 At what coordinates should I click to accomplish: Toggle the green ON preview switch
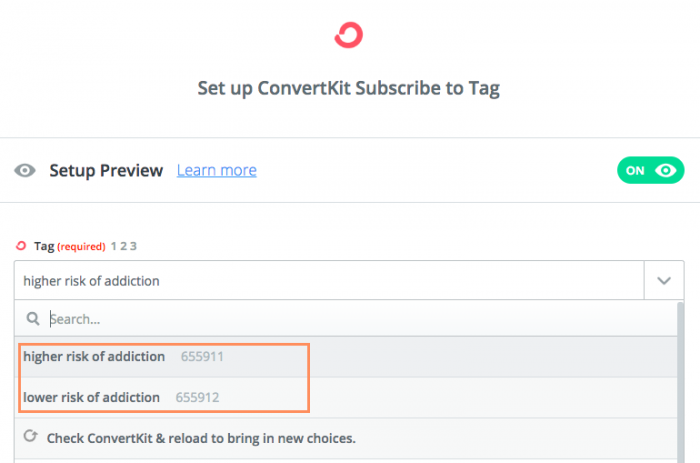click(x=651, y=170)
